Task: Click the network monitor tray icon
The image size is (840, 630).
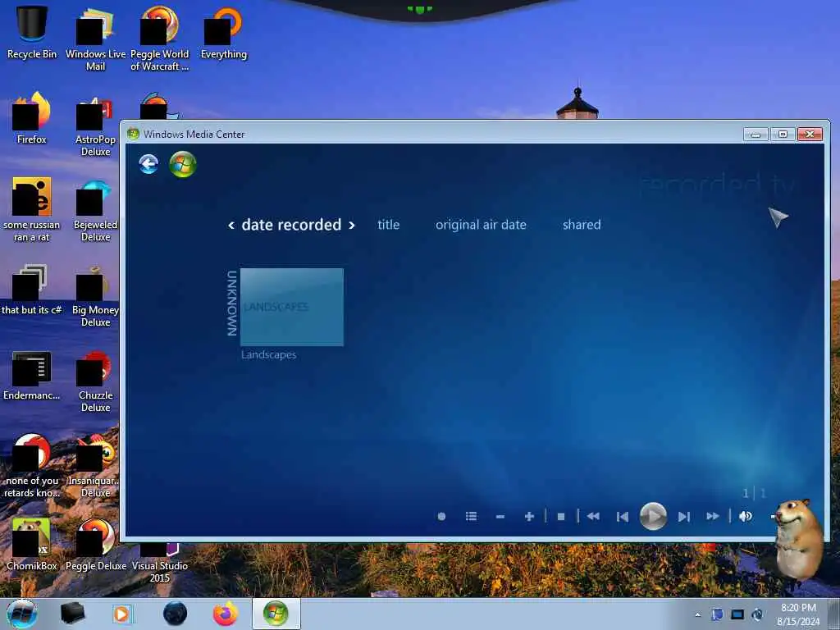Action: tap(737, 614)
